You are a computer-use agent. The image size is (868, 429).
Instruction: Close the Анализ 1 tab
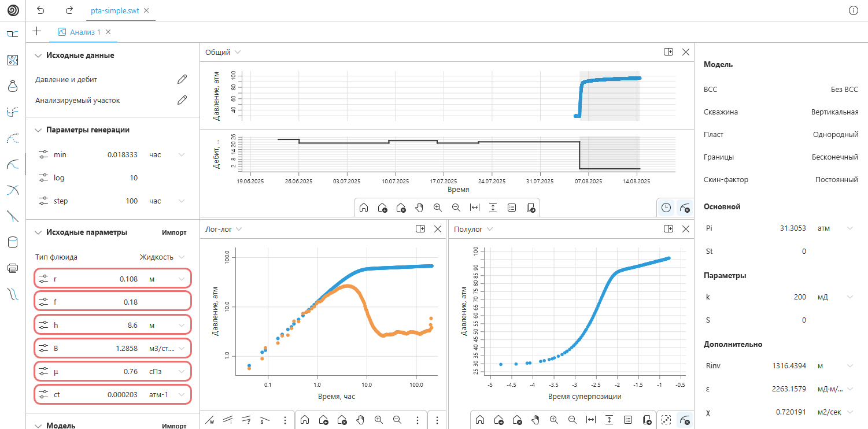(108, 32)
